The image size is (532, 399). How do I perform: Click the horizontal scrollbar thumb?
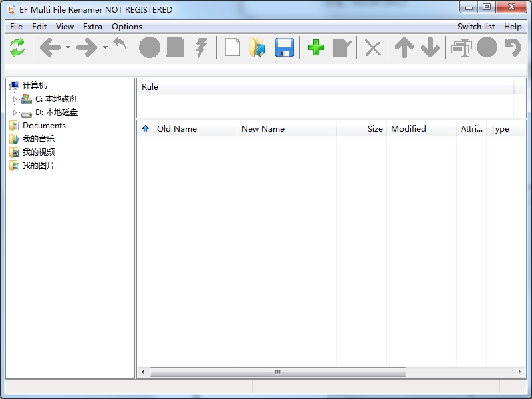277,372
